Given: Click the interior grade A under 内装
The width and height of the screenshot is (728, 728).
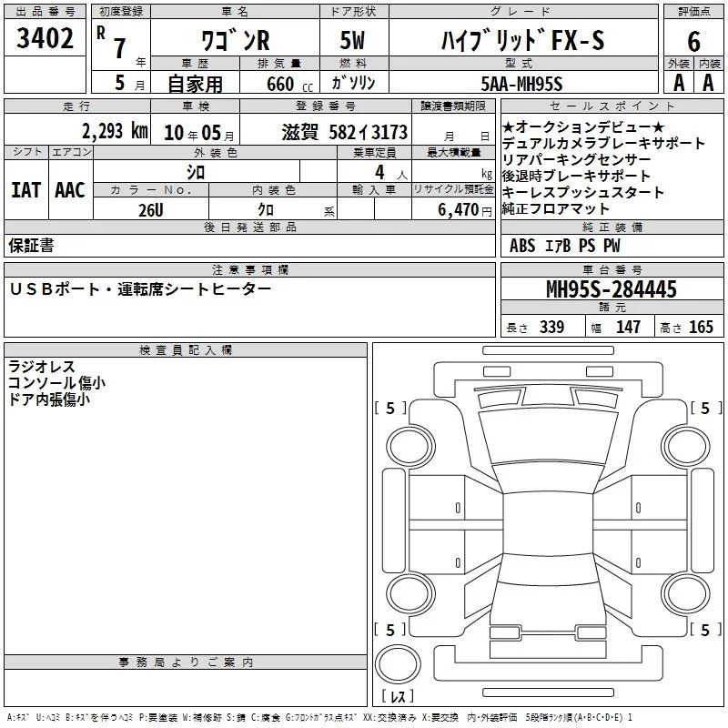Looking at the screenshot, I should pos(708,82).
